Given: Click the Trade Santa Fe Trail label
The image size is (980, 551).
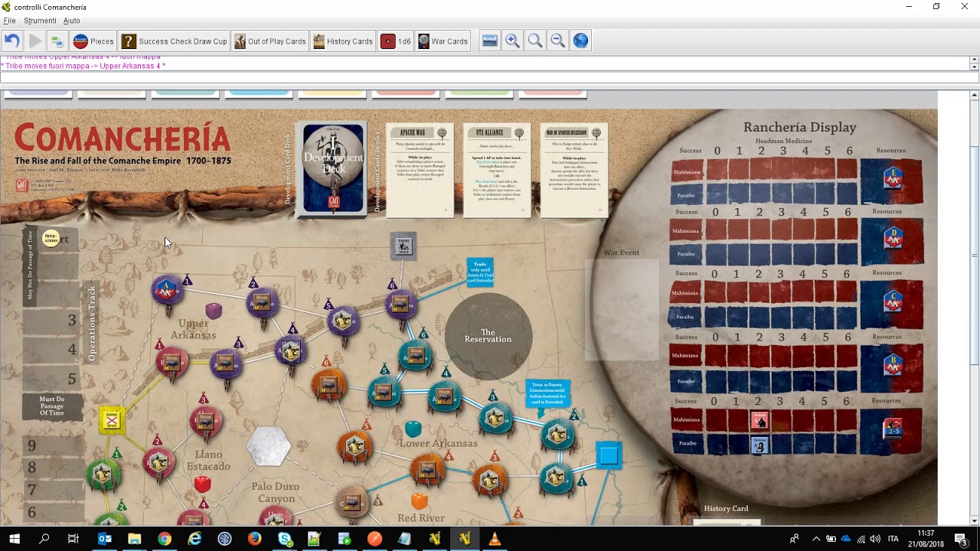Looking at the screenshot, I should (x=480, y=273).
